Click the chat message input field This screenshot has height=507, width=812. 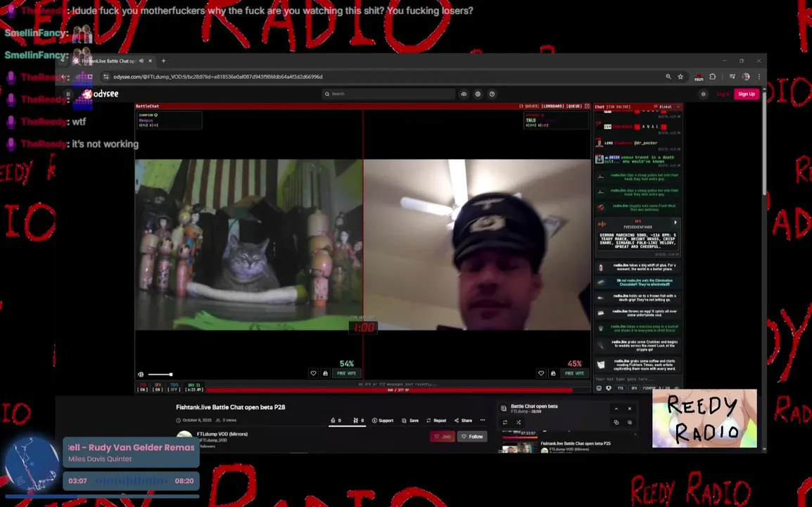coord(637,380)
